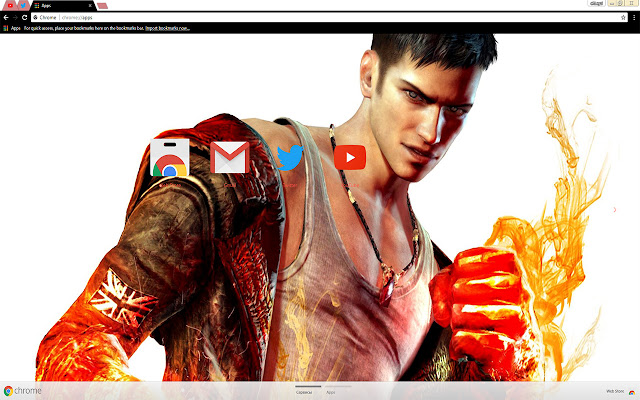Launch the YouTube app icon
640x400 pixels.
point(350,157)
